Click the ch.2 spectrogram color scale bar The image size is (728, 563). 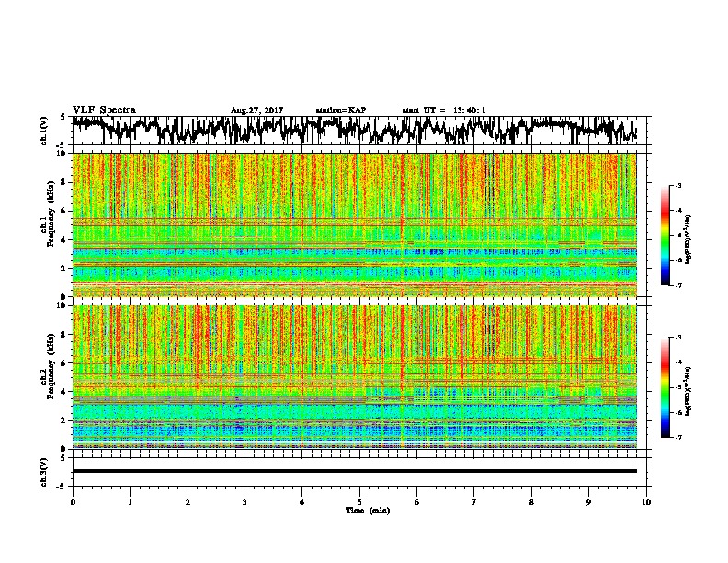click(665, 387)
